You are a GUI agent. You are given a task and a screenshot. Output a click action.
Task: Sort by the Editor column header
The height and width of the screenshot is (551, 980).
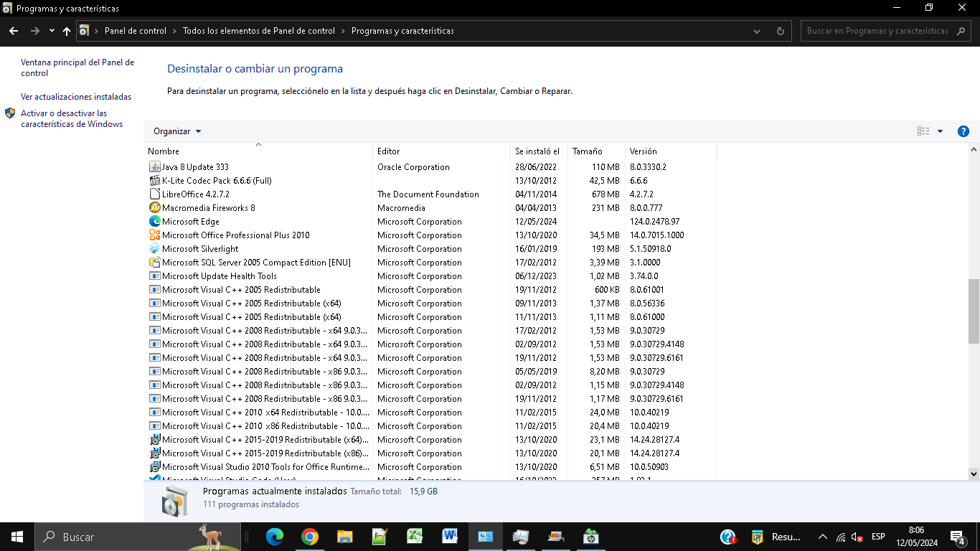point(441,151)
